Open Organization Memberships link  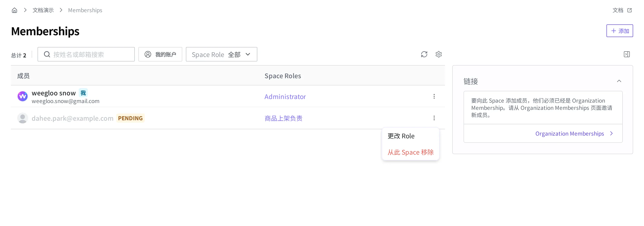click(570, 134)
